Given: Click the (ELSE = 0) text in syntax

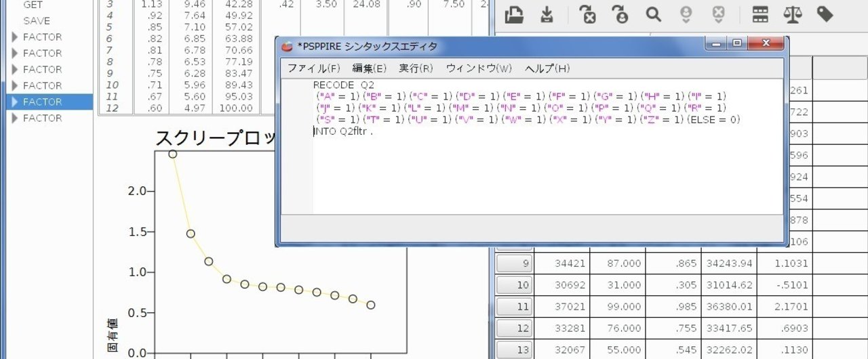Looking at the screenshot, I should [713, 120].
